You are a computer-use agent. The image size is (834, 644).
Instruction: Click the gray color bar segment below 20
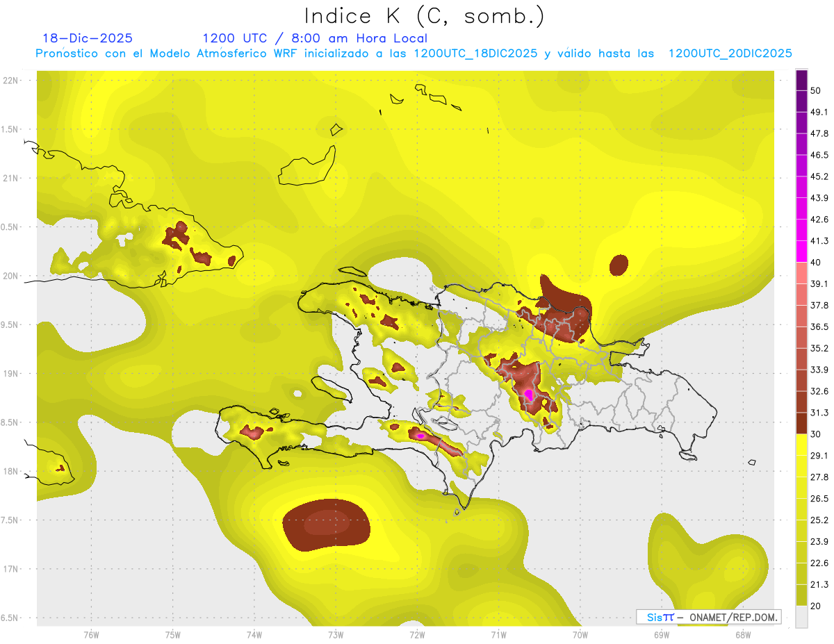click(x=801, y=617)
